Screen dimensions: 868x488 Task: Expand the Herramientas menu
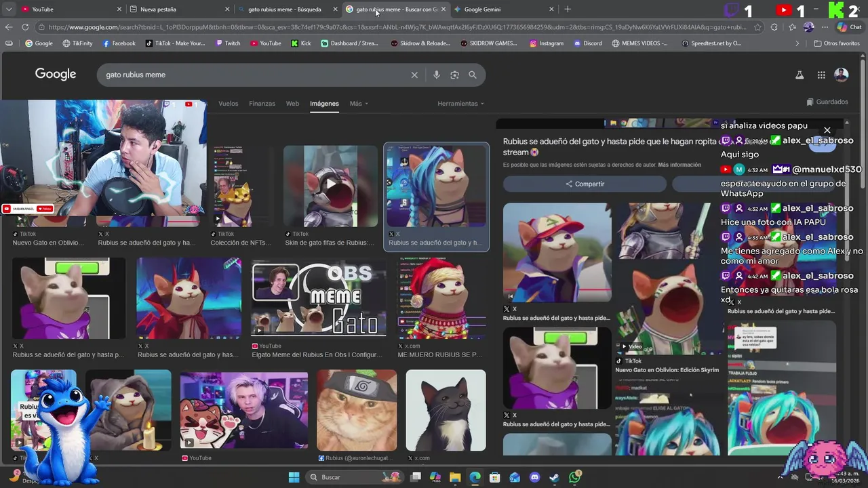pos(461,104)
